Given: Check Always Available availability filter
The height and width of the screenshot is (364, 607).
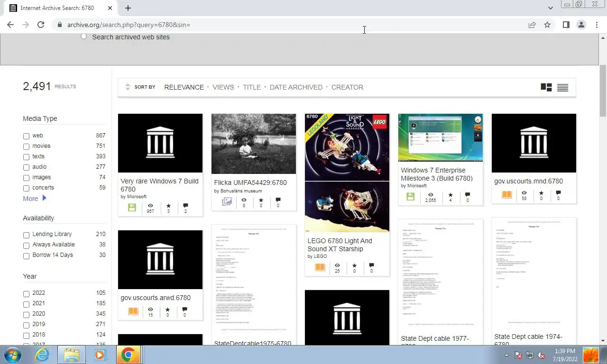Looking at the screenshot, I should [x=27, y=246].
